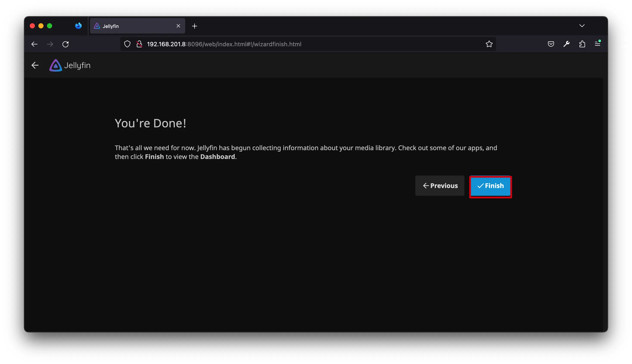Click the Finish button

pyautogui.click(x=490, y=186)
